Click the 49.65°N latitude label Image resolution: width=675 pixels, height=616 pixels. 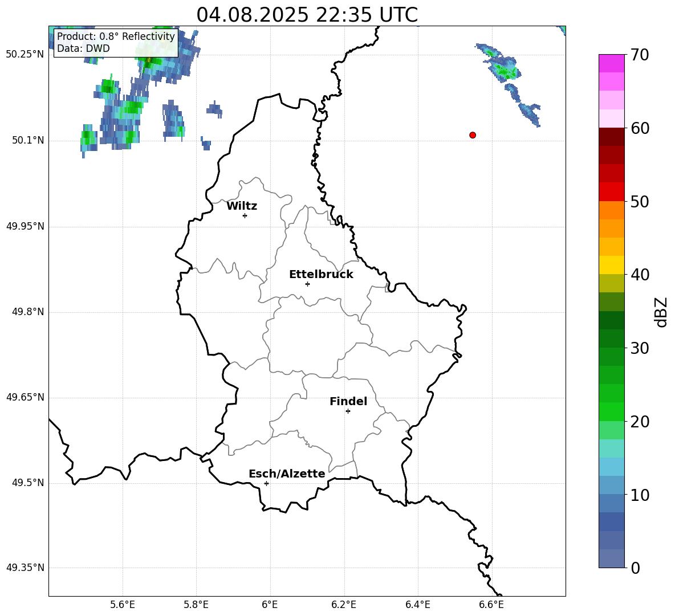pyautogui.click(x=25, y=397)
